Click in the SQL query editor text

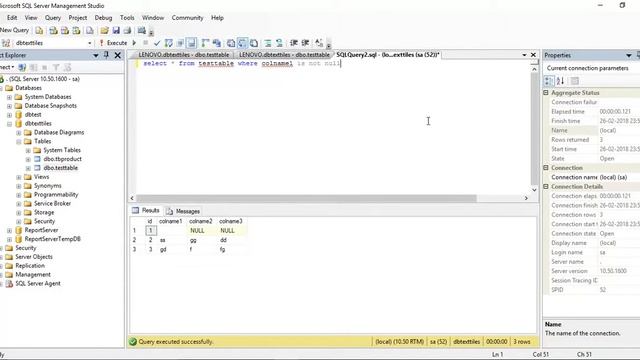(x=242, y=64)
